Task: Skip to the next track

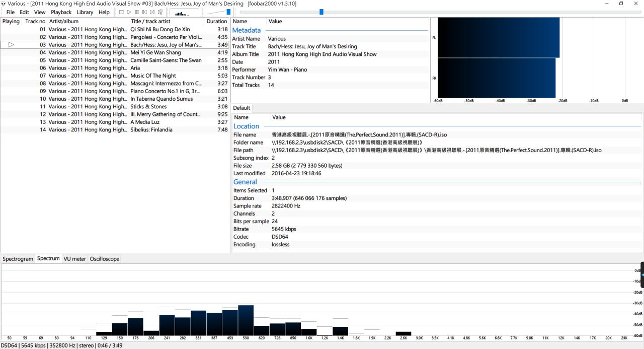Action: 152,12
